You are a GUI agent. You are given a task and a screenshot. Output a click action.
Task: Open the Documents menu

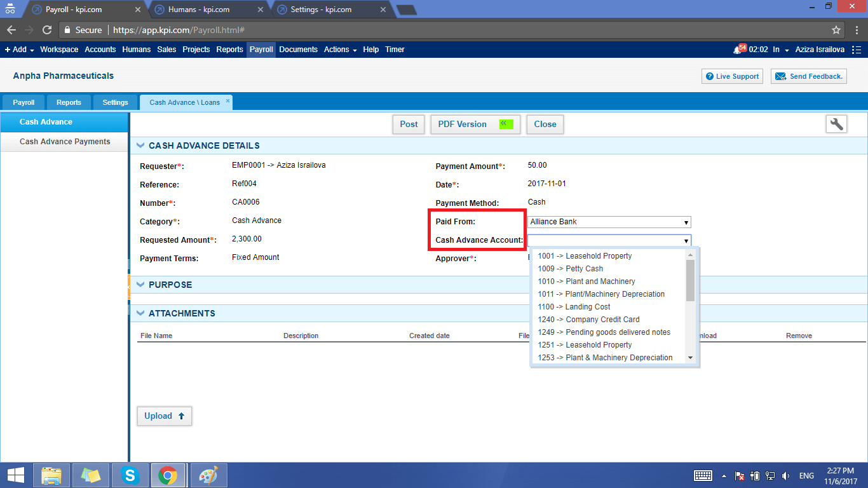click(x=298, y=50)
